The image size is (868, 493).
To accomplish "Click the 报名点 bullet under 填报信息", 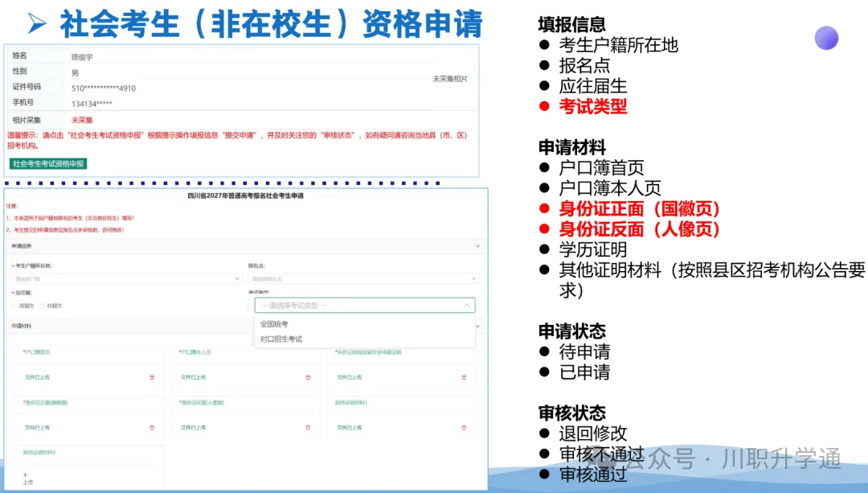I will point(584,65).
